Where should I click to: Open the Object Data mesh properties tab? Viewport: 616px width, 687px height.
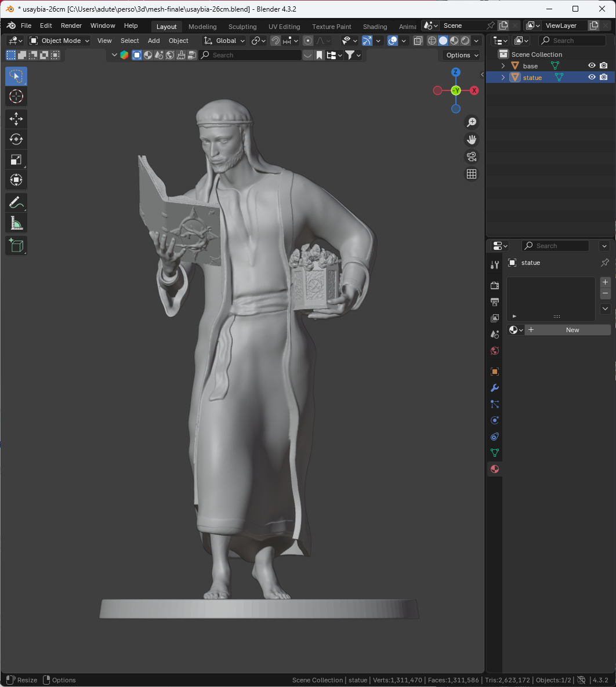coord(495,453)
